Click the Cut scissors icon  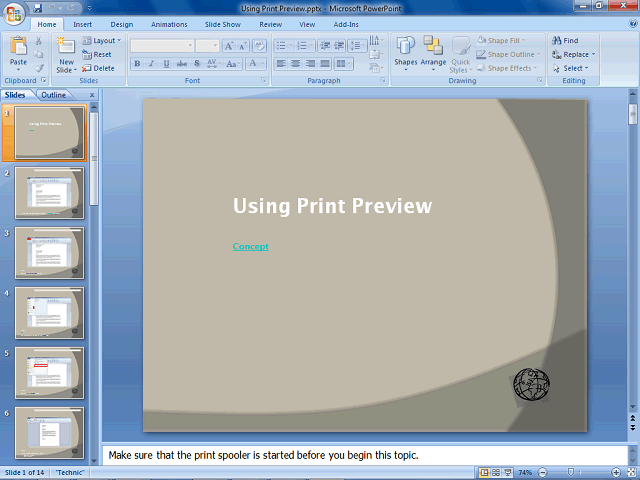coord(38,40)
